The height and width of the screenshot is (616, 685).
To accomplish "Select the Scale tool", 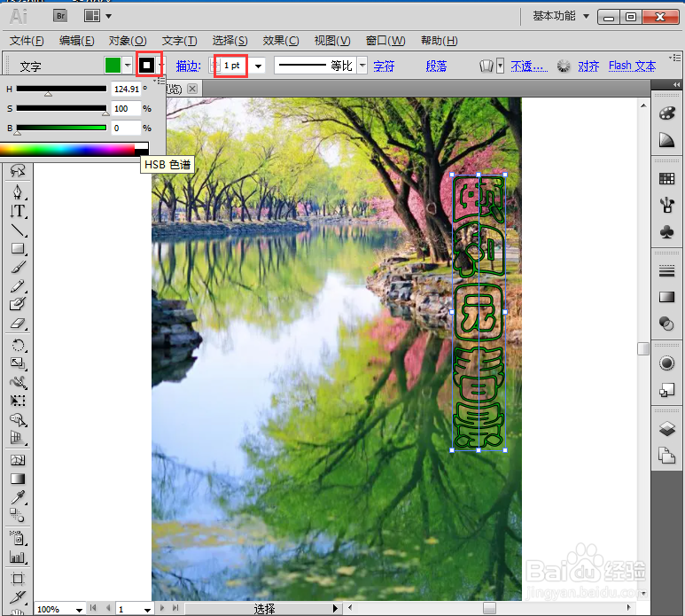I will pos(18,363).
